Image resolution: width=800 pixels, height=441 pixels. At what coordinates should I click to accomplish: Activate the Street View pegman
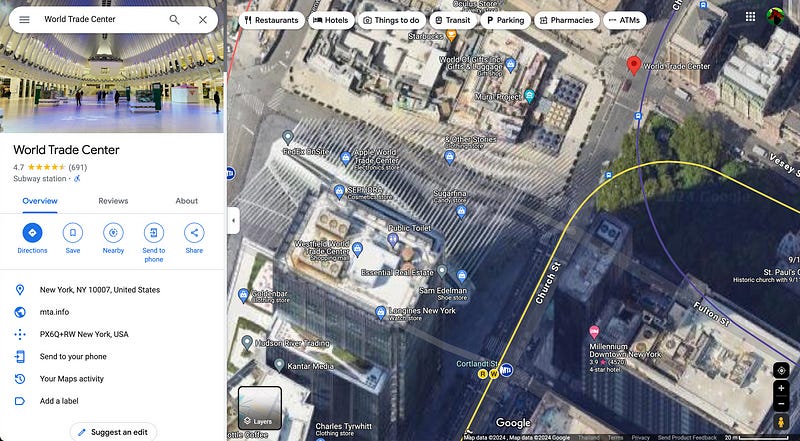781,422
